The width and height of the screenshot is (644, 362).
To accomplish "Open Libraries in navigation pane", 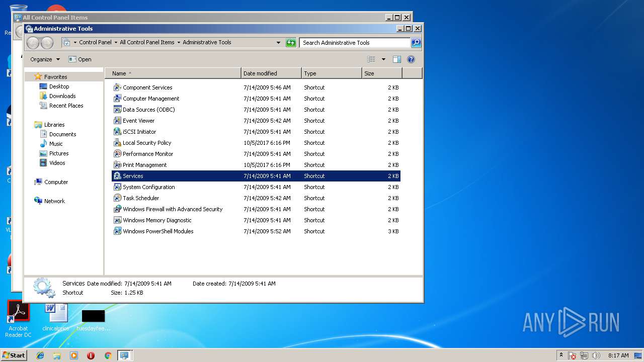I will [x=54, y=125].
